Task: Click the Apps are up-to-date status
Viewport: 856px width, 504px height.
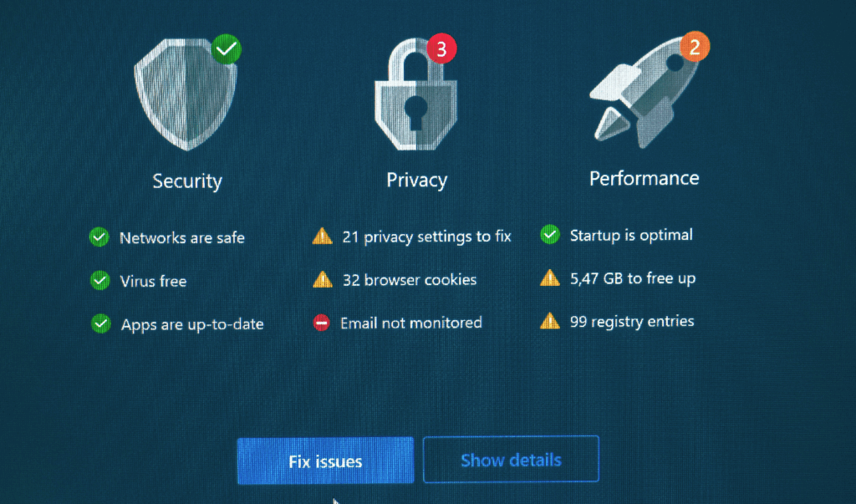Action: 192,324
